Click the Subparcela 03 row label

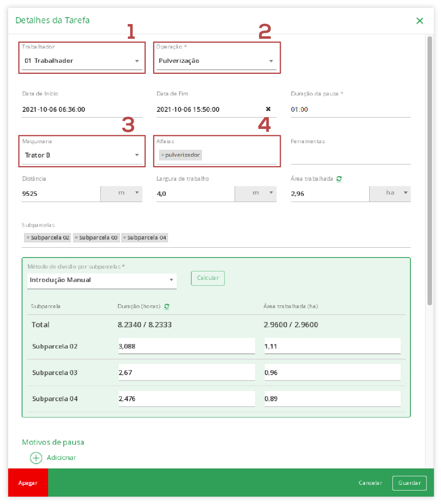pyautogui.click(x=55, y=373)
